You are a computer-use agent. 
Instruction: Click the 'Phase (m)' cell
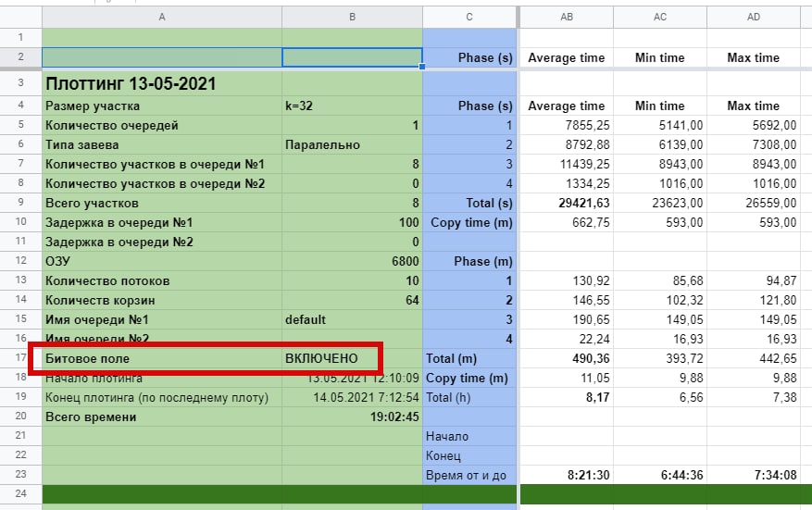click(x=469, y=261)
